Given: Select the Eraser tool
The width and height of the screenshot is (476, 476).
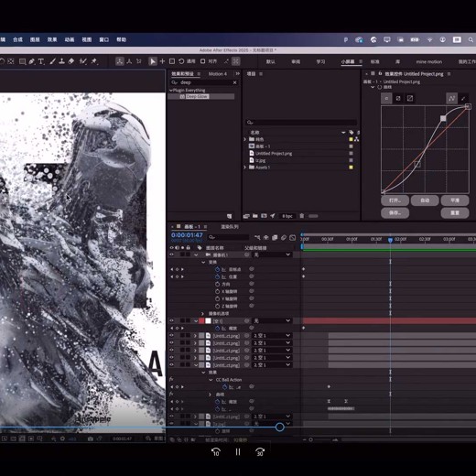Looking at the screenshot, I should 71,61.
